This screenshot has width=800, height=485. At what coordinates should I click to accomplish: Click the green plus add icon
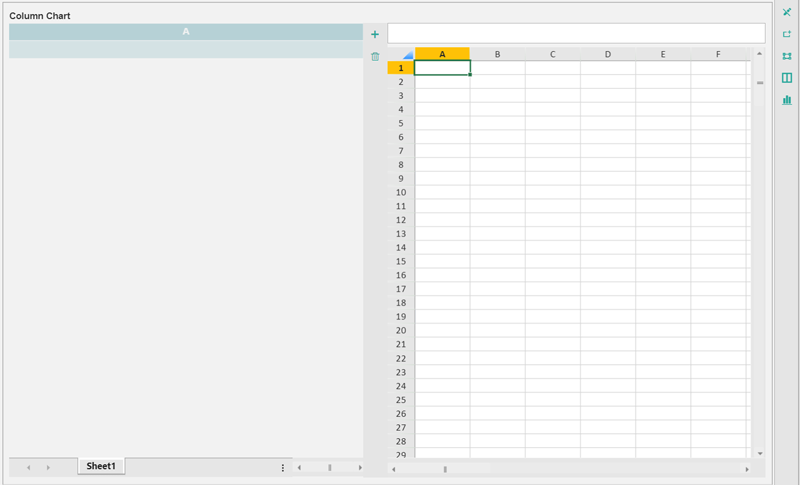click(x=375, y=34)
